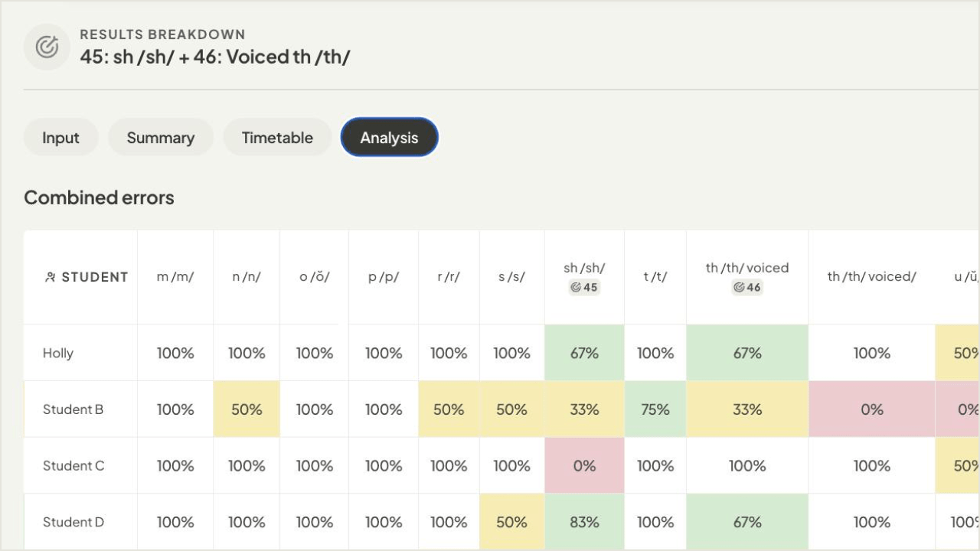Click the Results Breakdown target icon

(x=47, y=47)
